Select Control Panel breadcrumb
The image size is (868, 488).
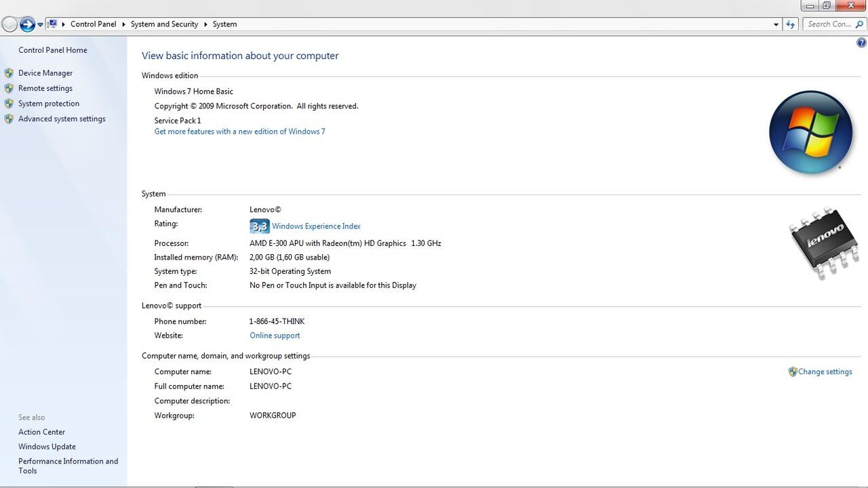click(93, 24)
